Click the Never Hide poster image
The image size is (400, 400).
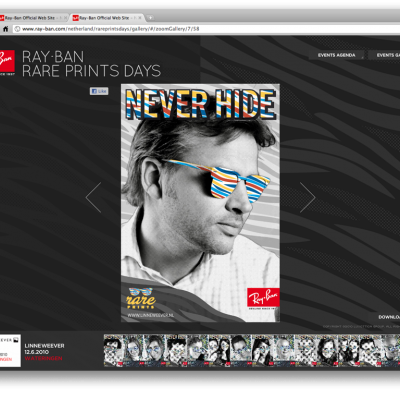[x=200, y=203]
